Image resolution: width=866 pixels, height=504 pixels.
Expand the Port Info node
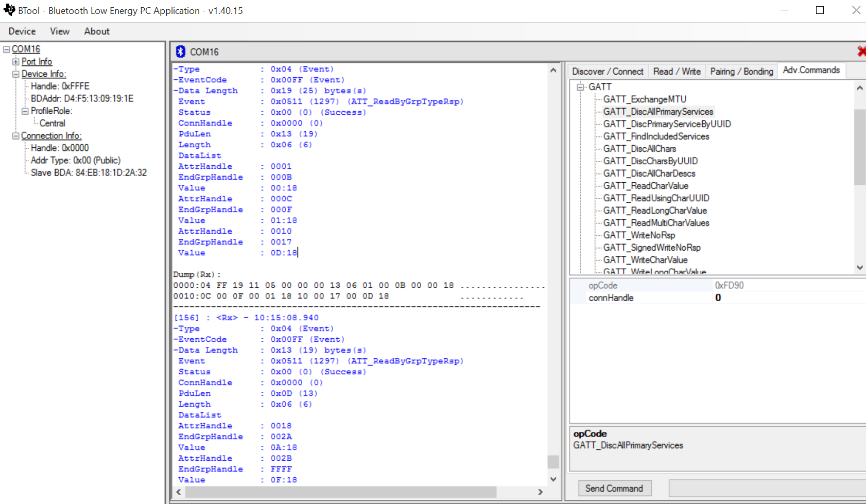coord(16,62)
